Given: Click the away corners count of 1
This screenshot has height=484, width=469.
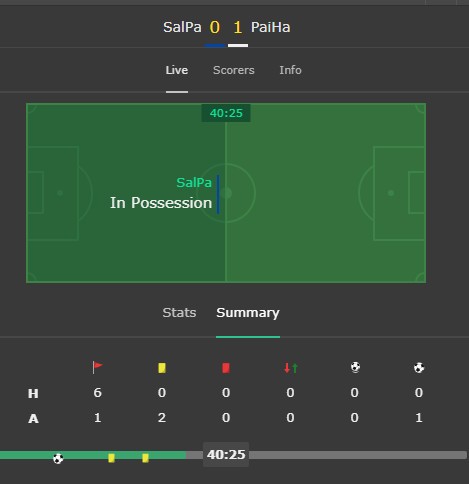Looking at the screenshot, I should (97, 418).
